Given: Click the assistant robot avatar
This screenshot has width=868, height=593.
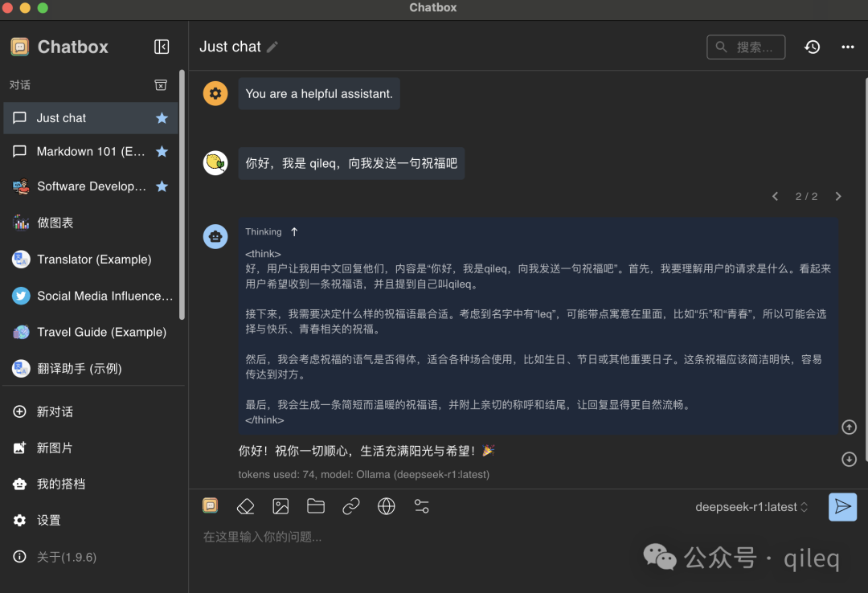Looking at the screenshot, I should [215, 236].
